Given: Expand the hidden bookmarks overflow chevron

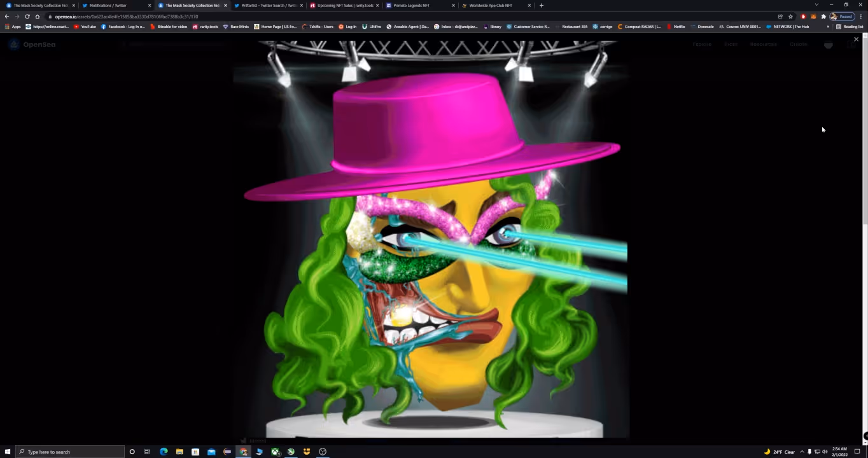Looking at the screenshot, I should coord(828,27).
